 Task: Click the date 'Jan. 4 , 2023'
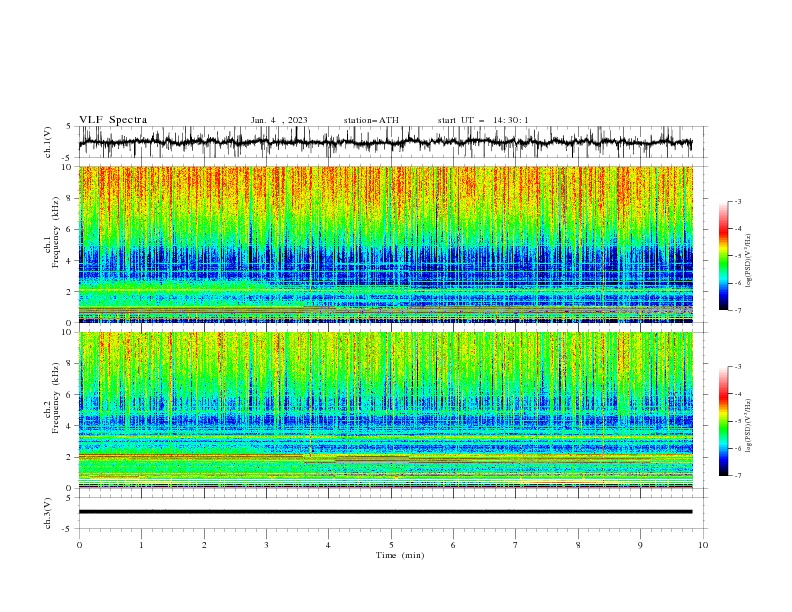[279, 120]
